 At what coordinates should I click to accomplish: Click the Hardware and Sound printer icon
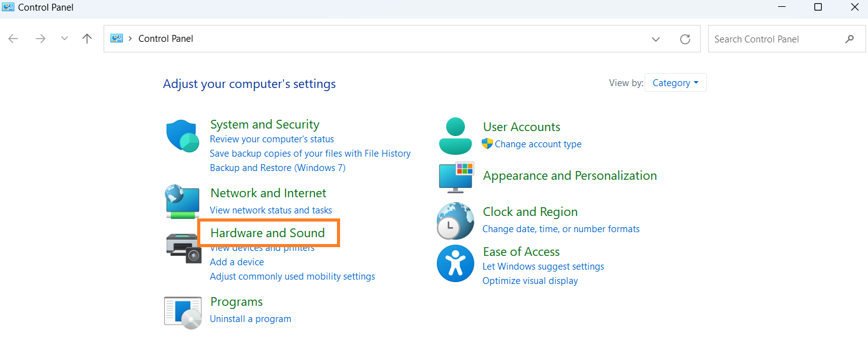183,247
